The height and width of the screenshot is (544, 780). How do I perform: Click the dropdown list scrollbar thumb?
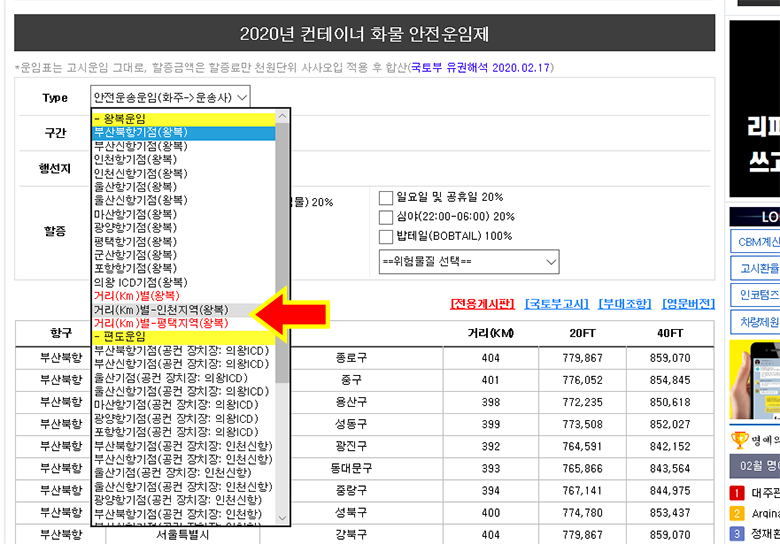click(282, 253)
